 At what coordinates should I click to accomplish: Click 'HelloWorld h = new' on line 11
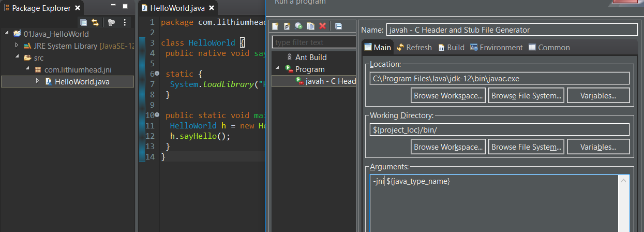(212, 126)
